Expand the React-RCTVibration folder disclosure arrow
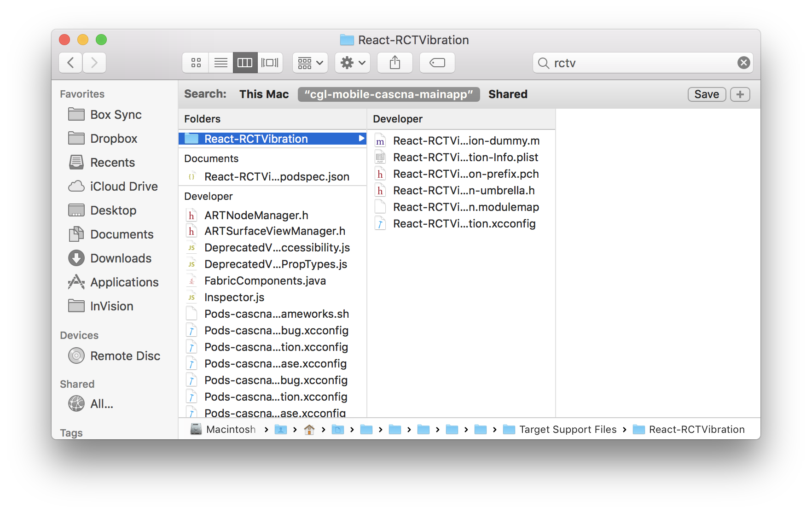 [360, 139]
